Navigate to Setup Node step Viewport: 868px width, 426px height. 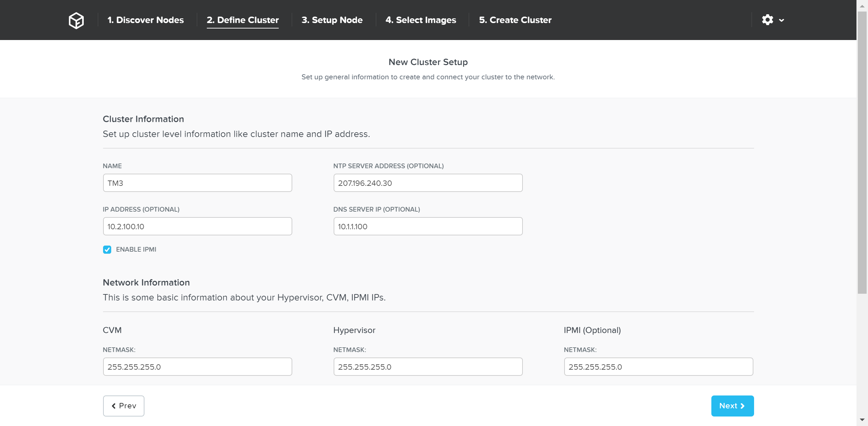(332, 20)
